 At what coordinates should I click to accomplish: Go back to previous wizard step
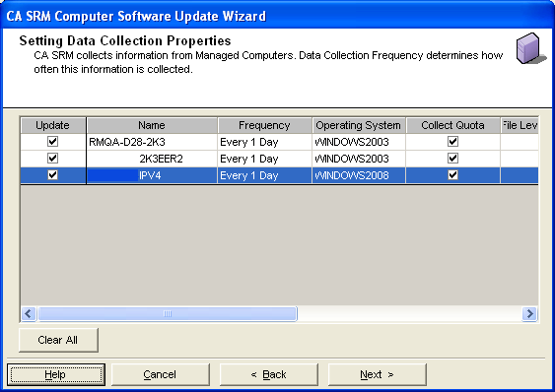pyautogui.click(x=269, y=374)
